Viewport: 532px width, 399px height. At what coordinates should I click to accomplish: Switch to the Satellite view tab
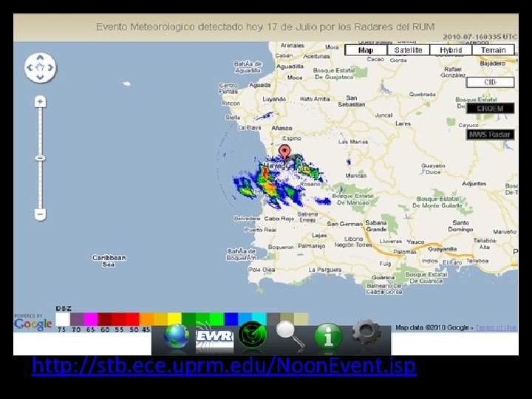tap(409, 50)
